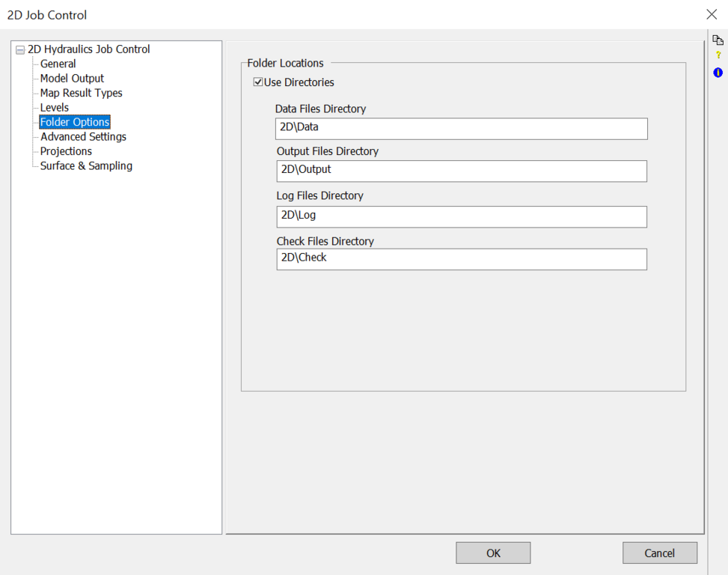Screen dimensions: 728x575
Task: Open help via yellow question mark icon
Action: (718, 55)
